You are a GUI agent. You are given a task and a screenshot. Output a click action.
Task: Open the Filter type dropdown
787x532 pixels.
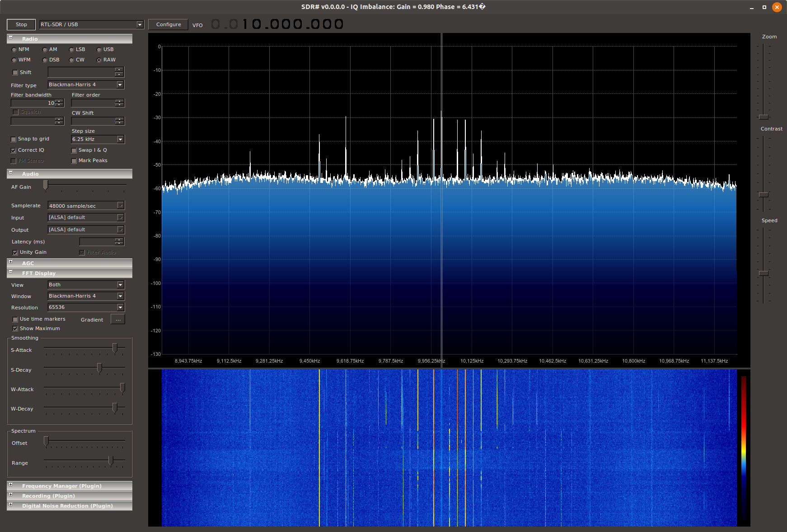[x=120, y=85]
